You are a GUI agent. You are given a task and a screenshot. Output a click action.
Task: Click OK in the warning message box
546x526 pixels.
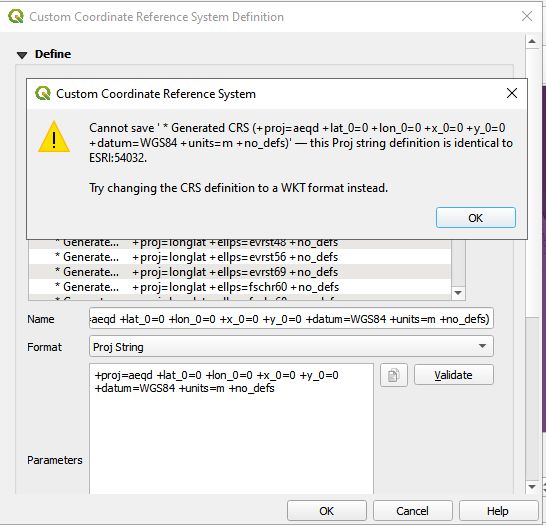pos(476,218)
